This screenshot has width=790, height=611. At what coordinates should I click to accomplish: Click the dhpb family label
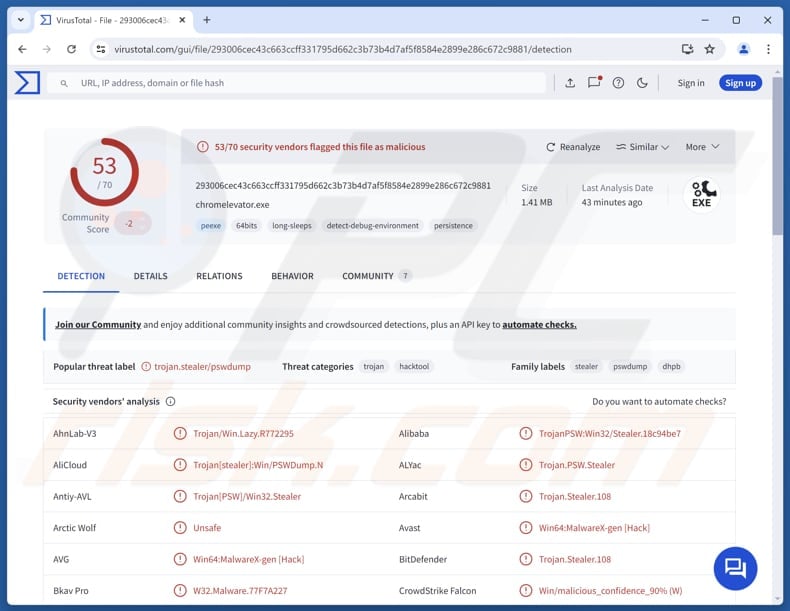(x=671, y=367)
